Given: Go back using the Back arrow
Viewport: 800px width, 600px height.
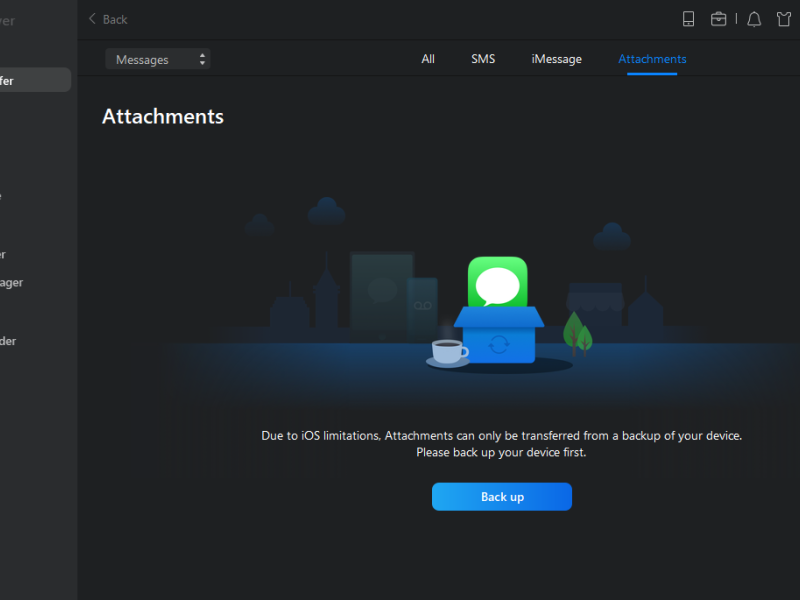Looking at the screenshot, I should click(x=108, y=19).
